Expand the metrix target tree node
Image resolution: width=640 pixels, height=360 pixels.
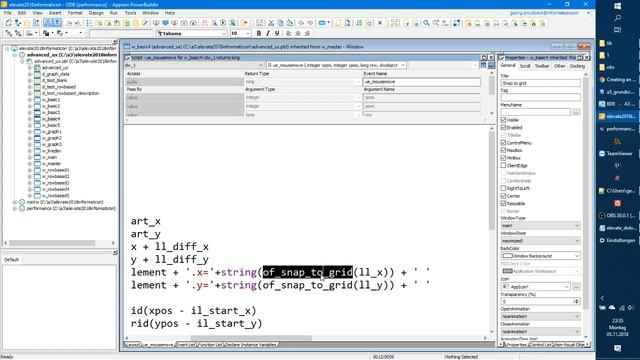[x=15, y=202]
